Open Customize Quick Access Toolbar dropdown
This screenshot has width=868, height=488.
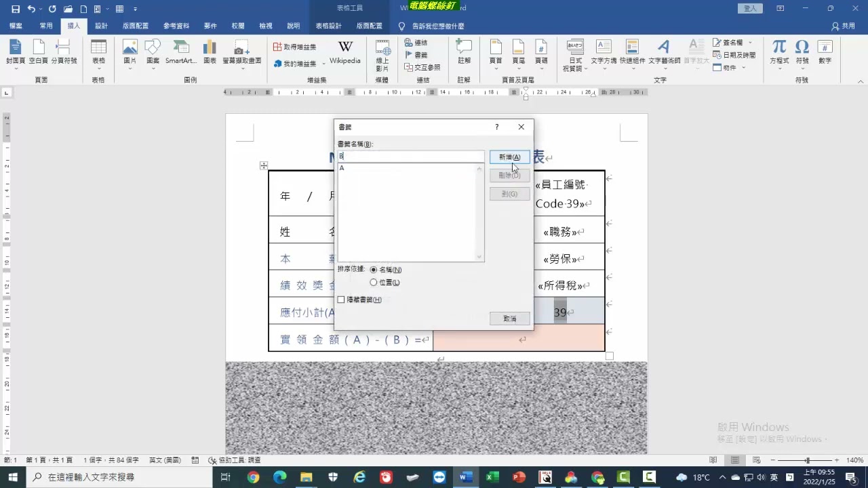pos(135,9)
